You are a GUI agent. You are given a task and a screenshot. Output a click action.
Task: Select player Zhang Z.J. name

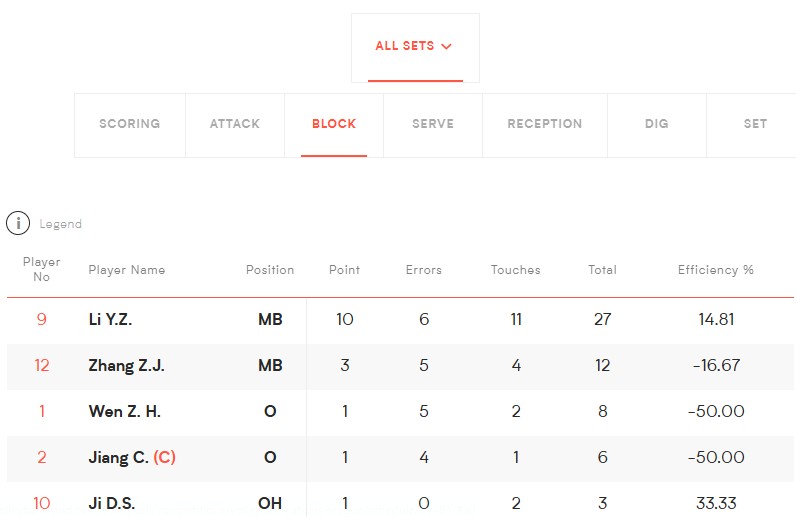click(x=126, y=365)
